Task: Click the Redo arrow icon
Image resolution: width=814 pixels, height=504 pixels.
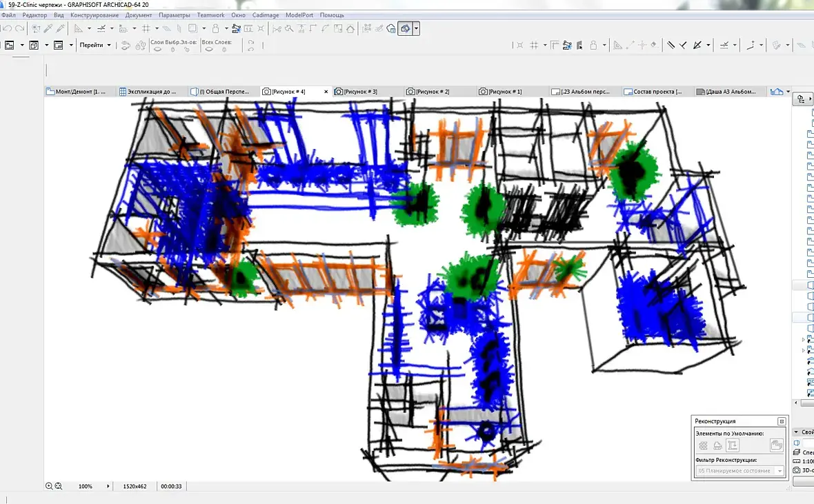Action: (x=20, y=28)
